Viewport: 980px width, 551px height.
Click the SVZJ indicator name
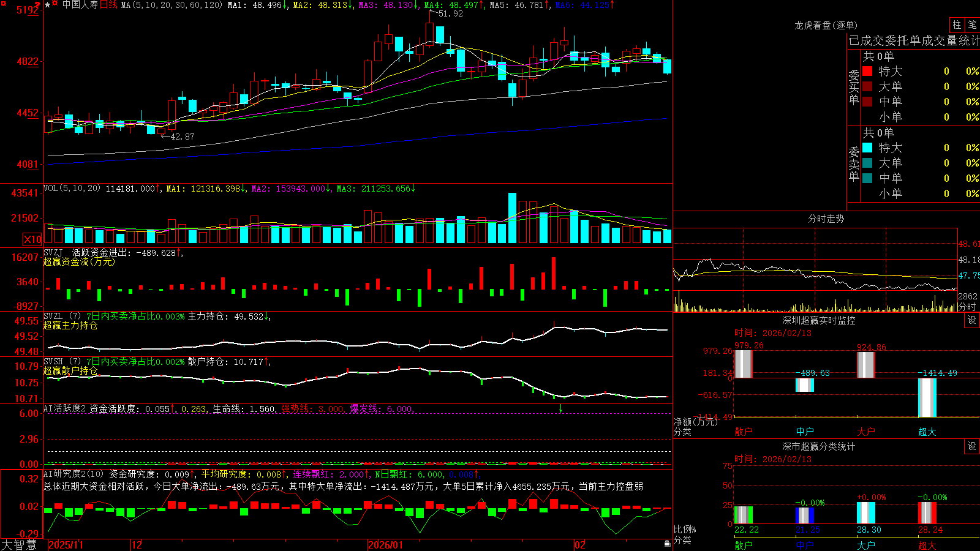tap(53, 252)
